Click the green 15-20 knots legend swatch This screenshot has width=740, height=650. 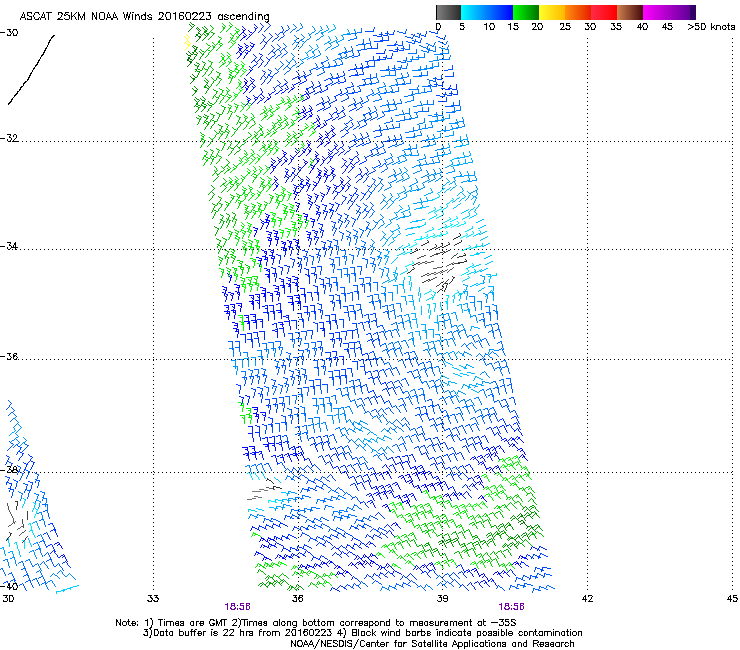[x=526, y=12]
